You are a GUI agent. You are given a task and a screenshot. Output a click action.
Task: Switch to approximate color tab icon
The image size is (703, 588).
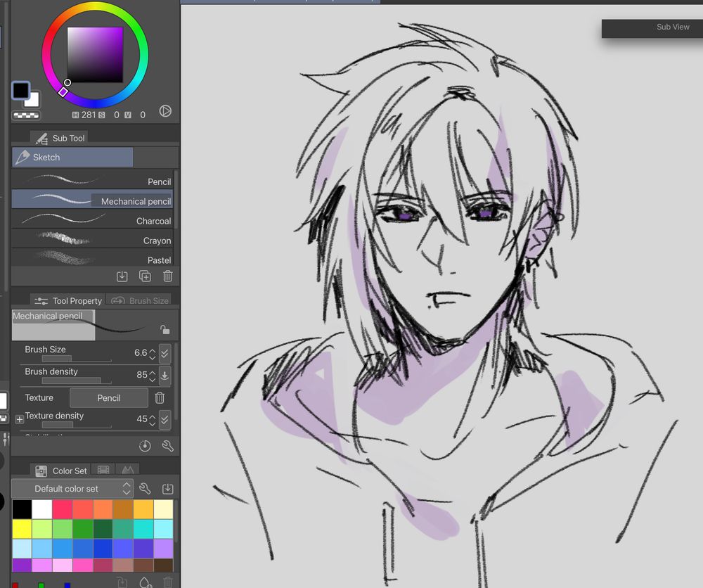[x=128, y=470]
